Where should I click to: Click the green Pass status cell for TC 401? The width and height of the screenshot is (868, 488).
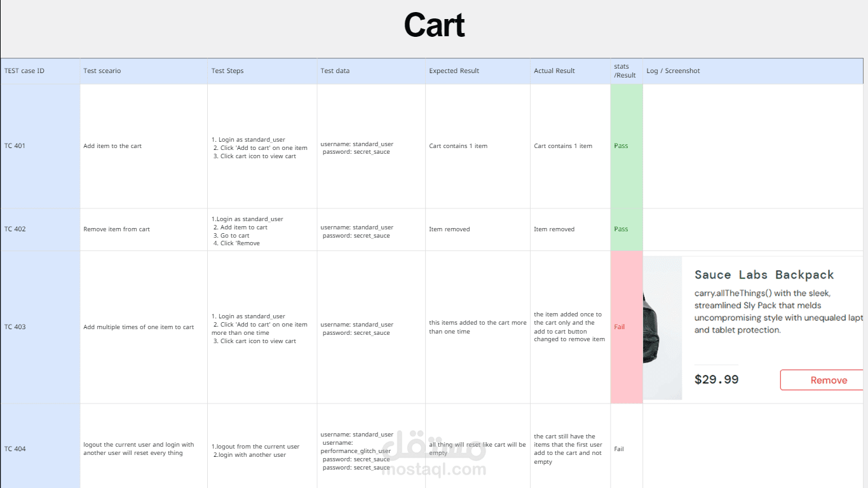(627, 146)
